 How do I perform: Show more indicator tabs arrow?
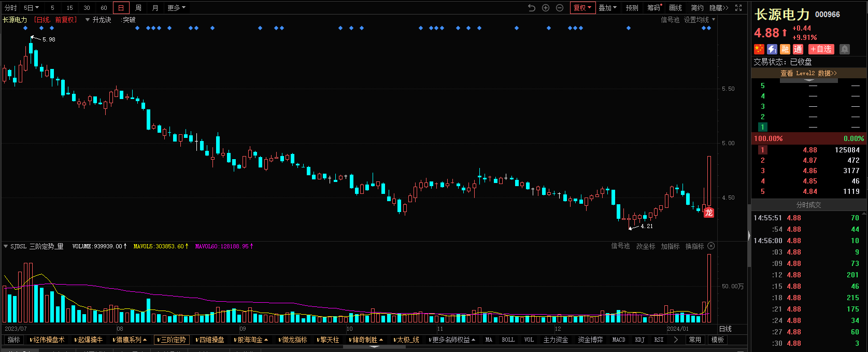tap(676, 340)
